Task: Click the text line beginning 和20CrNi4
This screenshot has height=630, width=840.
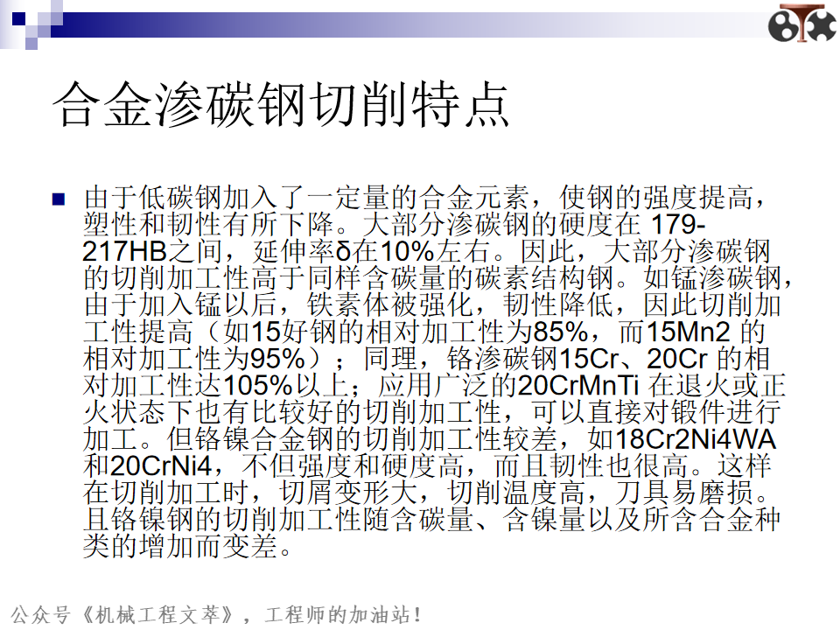Action: pos(428,465)
